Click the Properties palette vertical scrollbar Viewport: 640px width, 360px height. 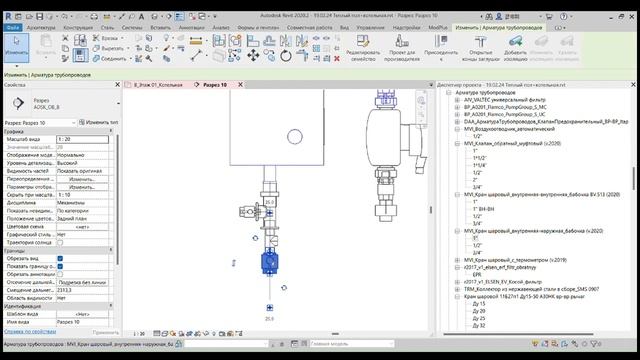117,200
